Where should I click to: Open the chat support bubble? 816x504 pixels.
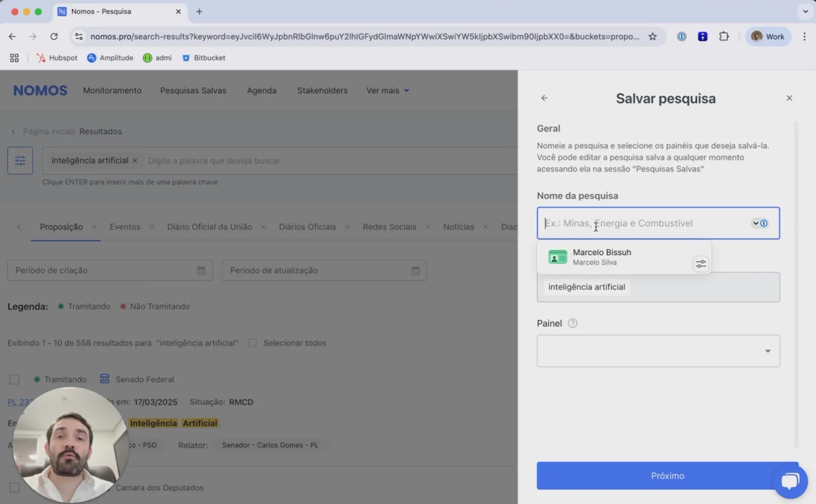[x=790, y=481]
